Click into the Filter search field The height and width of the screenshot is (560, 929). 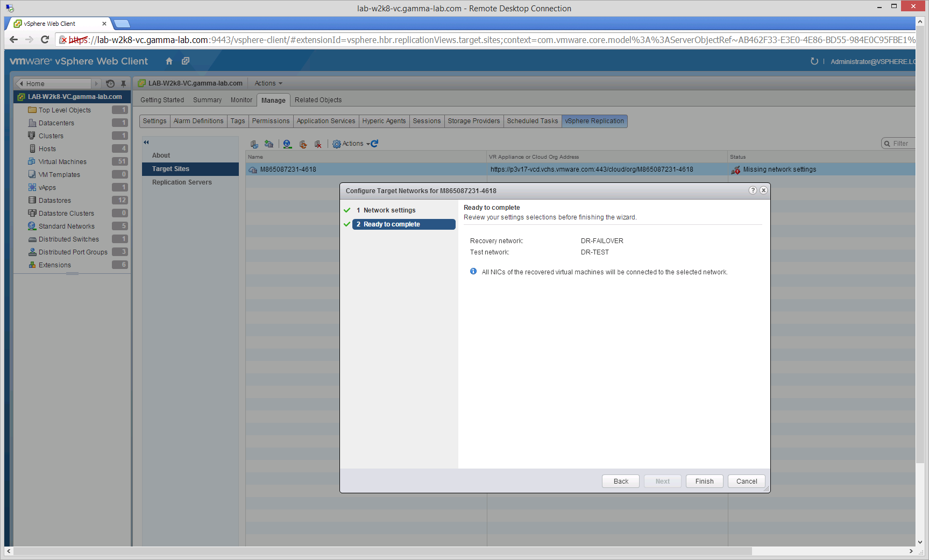point(902,144)
